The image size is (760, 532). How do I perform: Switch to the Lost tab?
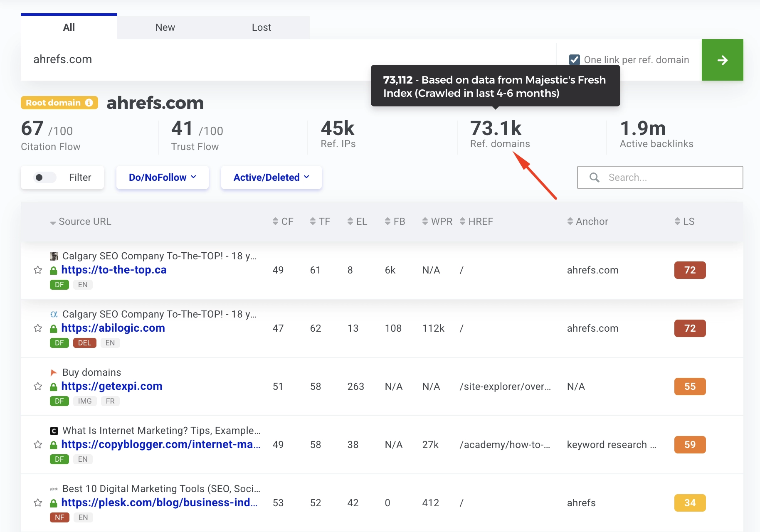262,27
